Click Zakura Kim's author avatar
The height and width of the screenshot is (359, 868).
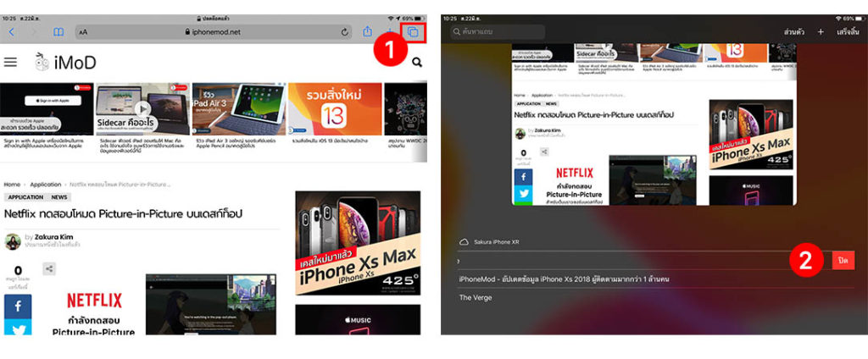(12, 241)
